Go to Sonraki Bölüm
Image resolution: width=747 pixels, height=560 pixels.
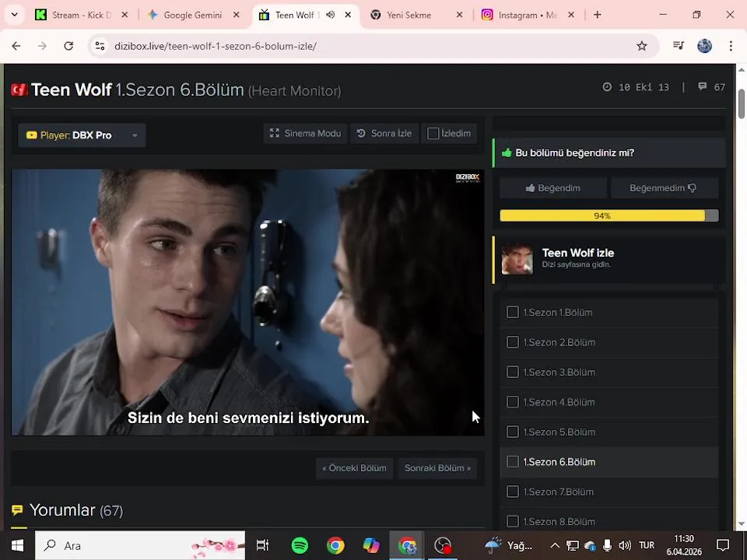click(x=437, y=468)
